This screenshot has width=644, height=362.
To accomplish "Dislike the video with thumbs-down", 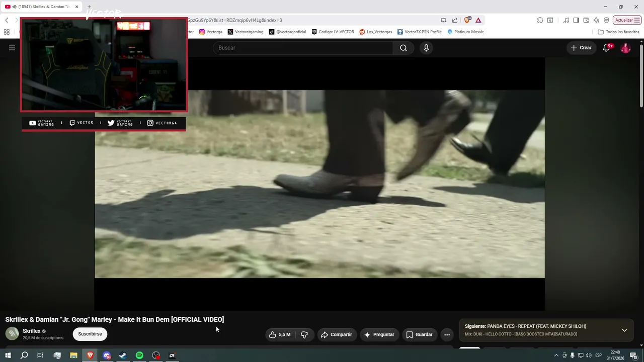I will pyautogui.click(x=304, y=334).
